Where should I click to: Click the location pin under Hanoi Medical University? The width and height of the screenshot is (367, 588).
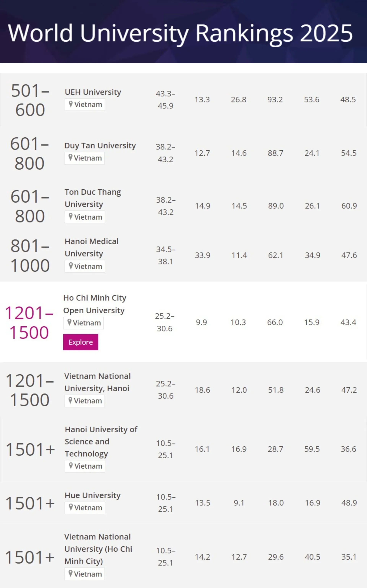click(71, 266)
